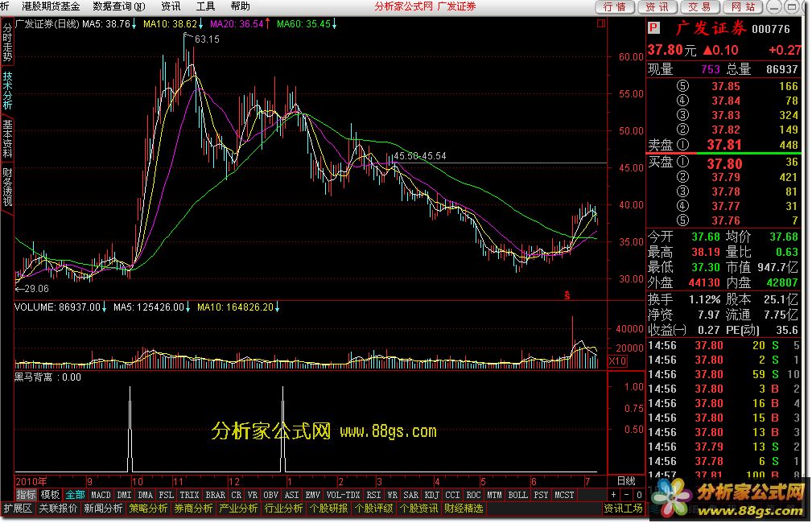Select the RSI indicator

pyautogui.click(x=374, y=495)
